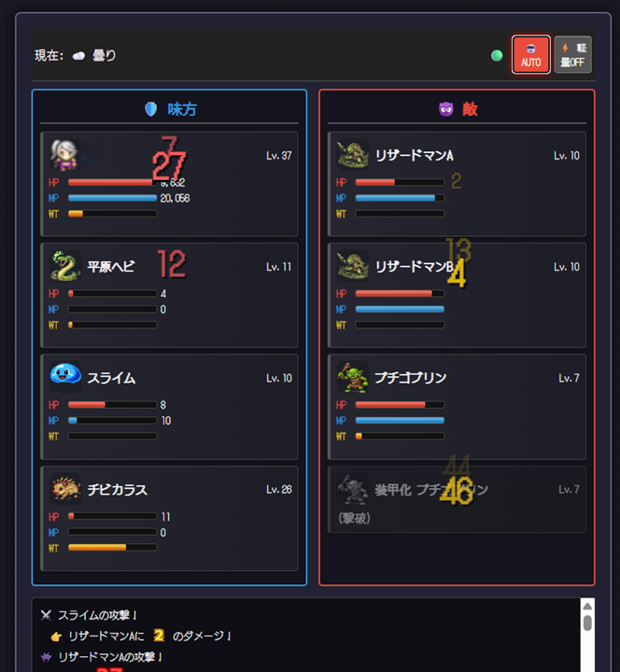Click the green status indicator dot
The image size is (620, 672).
click(x=497, y=56)
